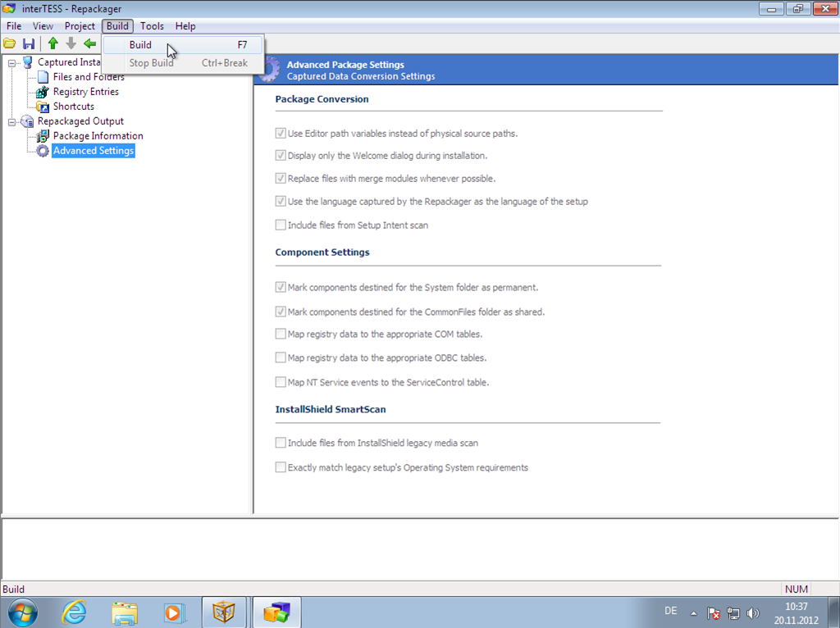Choose Build from the Build menu

click(140, 45)
